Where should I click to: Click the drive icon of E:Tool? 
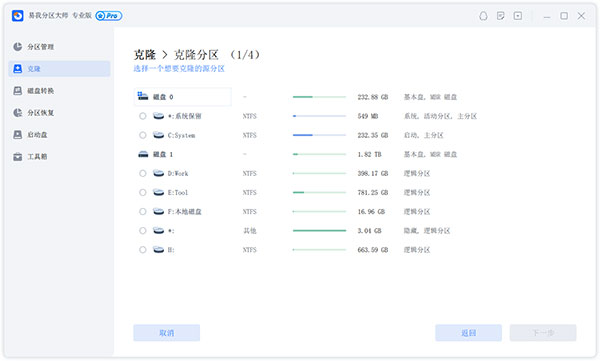(x=158, y=192)
